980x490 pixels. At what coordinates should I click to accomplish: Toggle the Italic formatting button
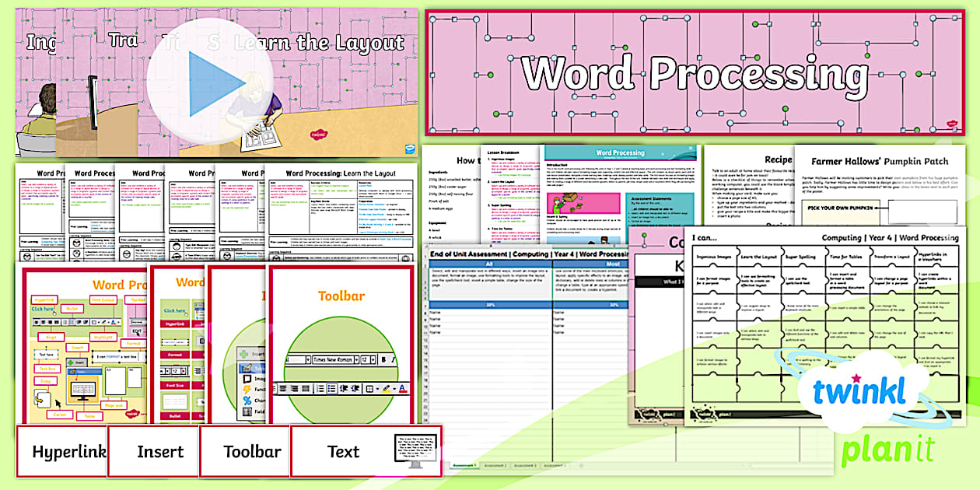[x=393, y=359]
